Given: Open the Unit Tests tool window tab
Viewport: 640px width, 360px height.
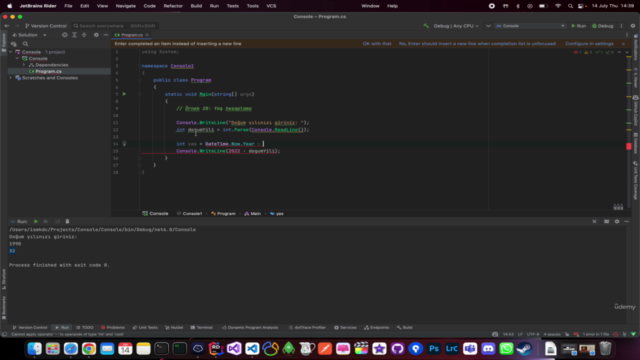Looking at the screenshot, I should 145,327.
